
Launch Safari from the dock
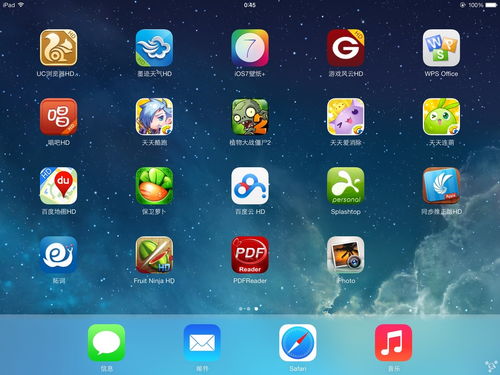point(298,343)
